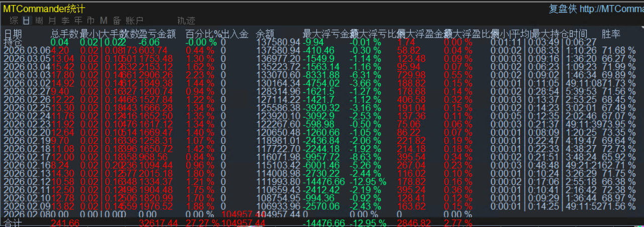Click the 出入金 column header
The image size is (644, 227).
click(x=235, y=34)
